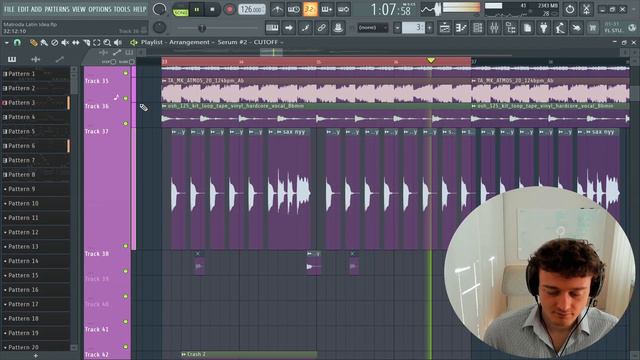Click the oscilloscope waveform display
This screenshot has width=640, height=360.
click(431, 9)
